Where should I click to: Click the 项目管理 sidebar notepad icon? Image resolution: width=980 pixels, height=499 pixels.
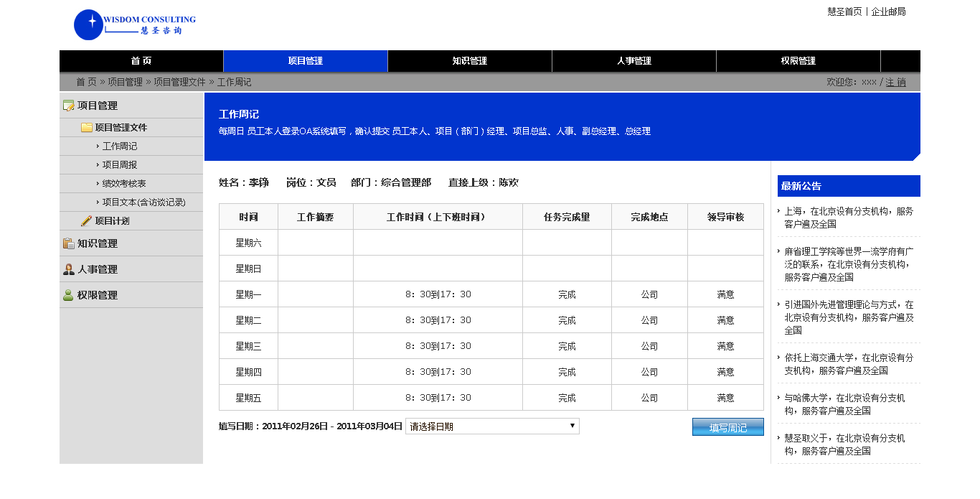coord(69,106)
